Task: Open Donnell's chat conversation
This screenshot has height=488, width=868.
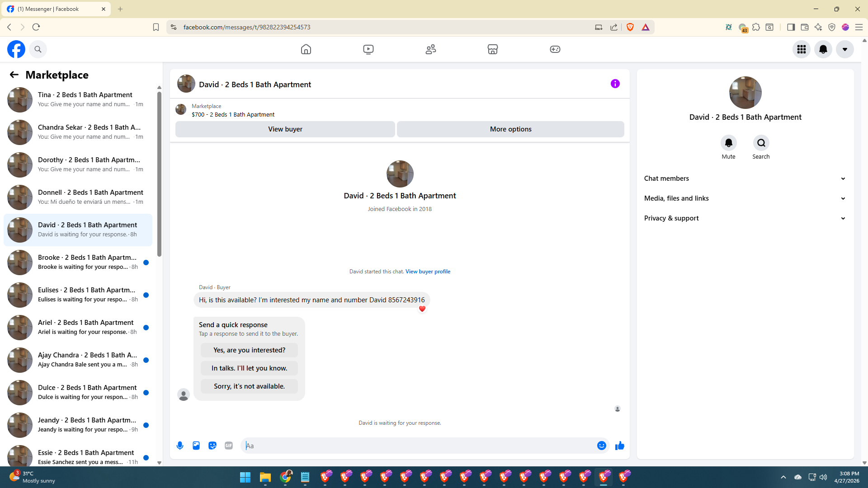Action: click(x=78, y=197)
